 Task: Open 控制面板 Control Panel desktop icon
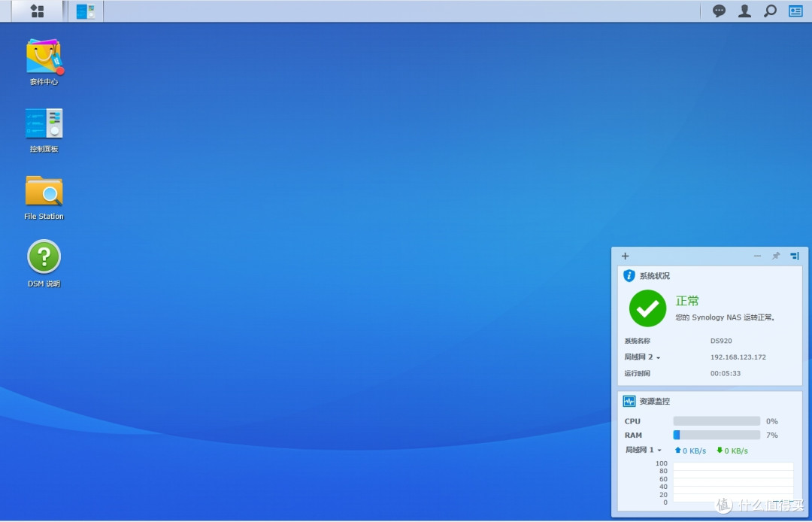[44, 131]
